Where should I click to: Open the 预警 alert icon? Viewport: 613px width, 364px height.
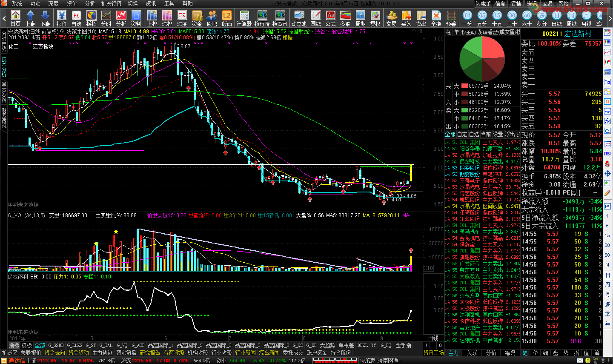coord(451,19)
